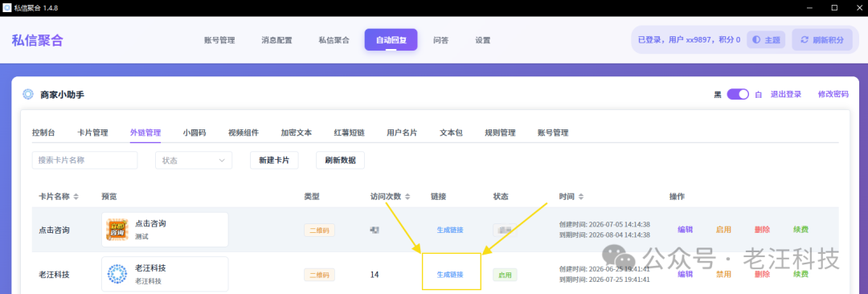The image size is (868, 294).
Task: Click 删除 in the 点击咨询 row
Action: (x=762, y=230)
